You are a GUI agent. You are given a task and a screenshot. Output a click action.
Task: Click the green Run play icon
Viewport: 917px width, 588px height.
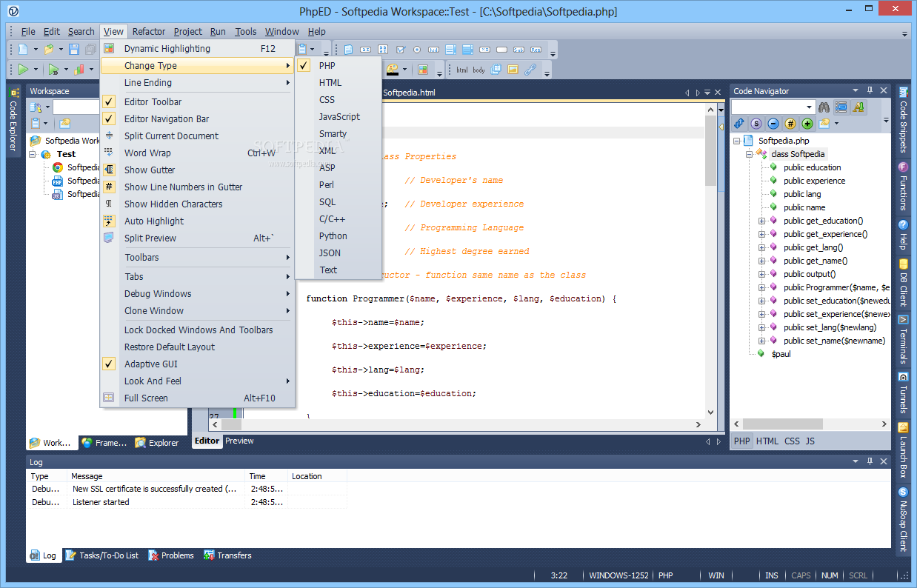click(23, 70)
